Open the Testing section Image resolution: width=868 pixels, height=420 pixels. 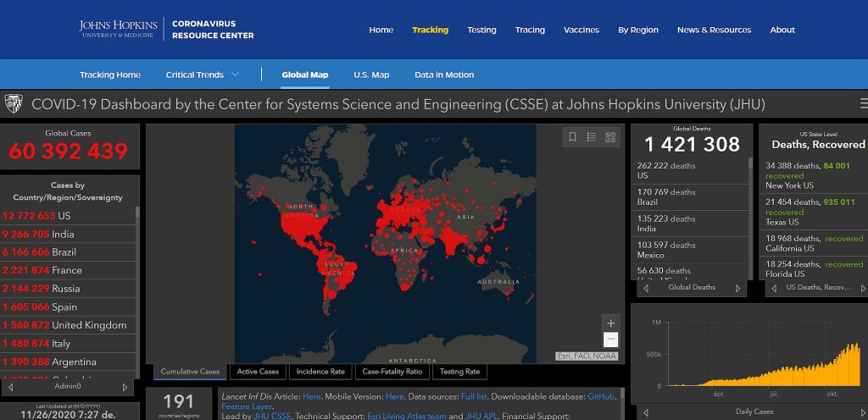pos(481,30)
